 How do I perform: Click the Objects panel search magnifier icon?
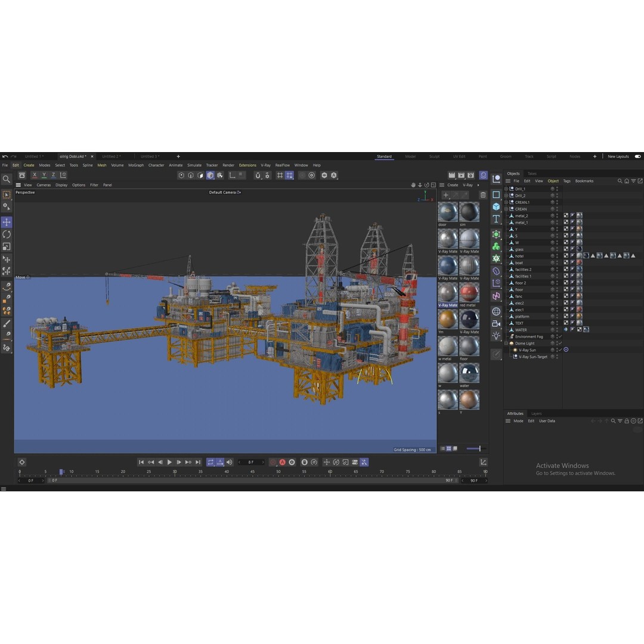(620, 181)
